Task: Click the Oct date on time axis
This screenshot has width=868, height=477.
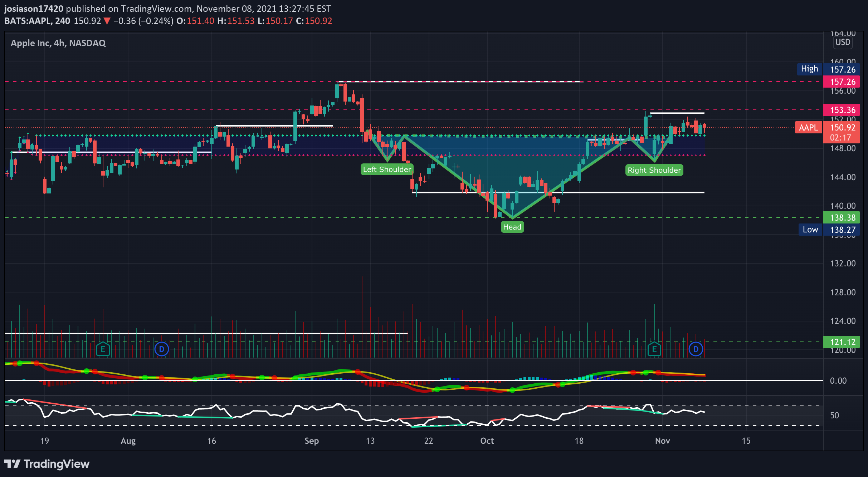Action: [487, 441]
